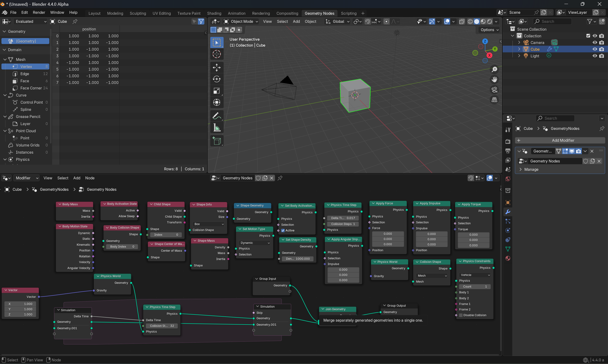608x364 pixels.
Task: Select the Annotate tool
Action: coord(216,116)
